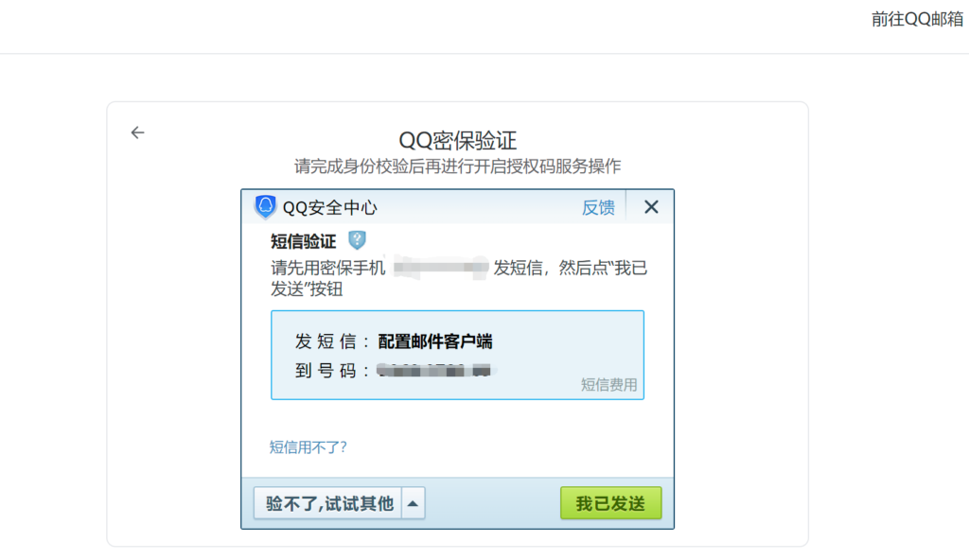This screenshot has height=560, width=969.
Task: Click the QQ安全中心 title text
Action: click(329, 208)
